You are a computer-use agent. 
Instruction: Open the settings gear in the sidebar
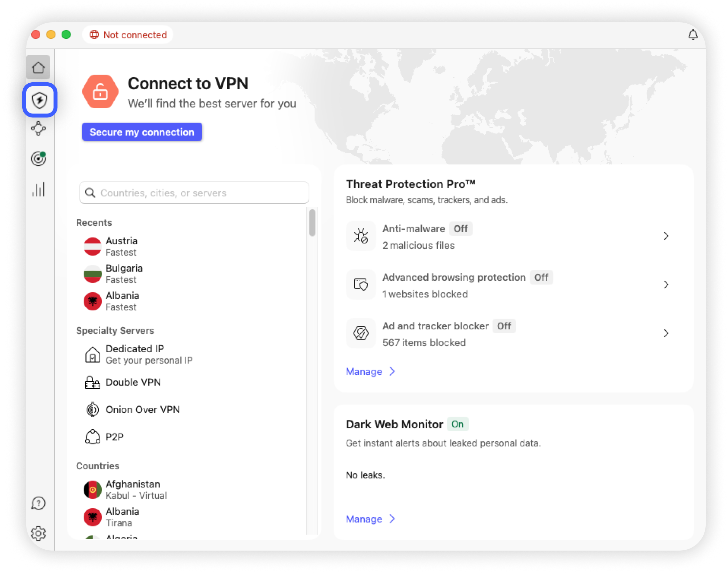[39, 533]
